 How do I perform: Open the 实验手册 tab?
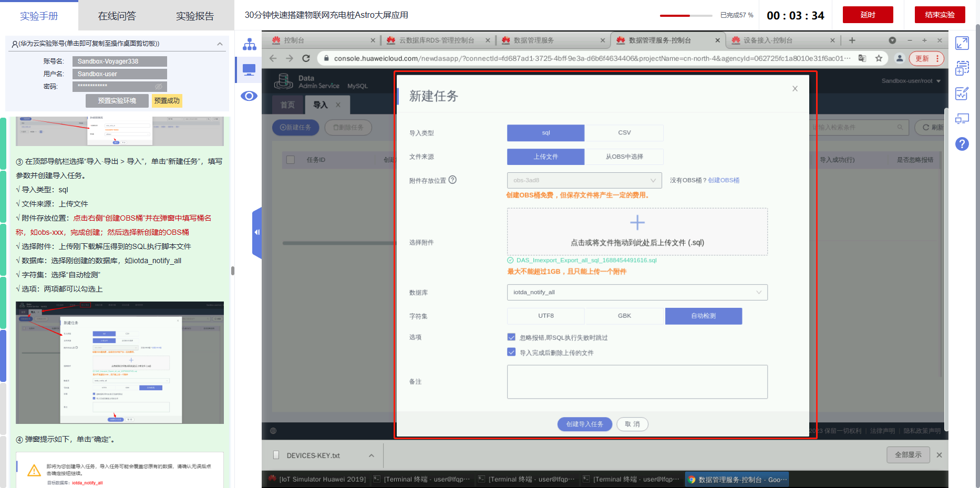pos(39,16)
